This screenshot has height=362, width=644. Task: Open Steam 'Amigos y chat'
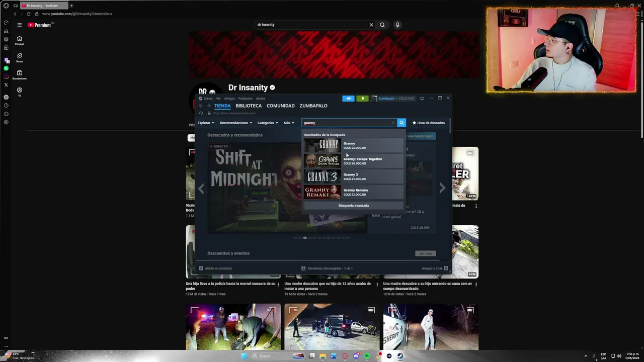pyautogui.click(x=435, y=268)
